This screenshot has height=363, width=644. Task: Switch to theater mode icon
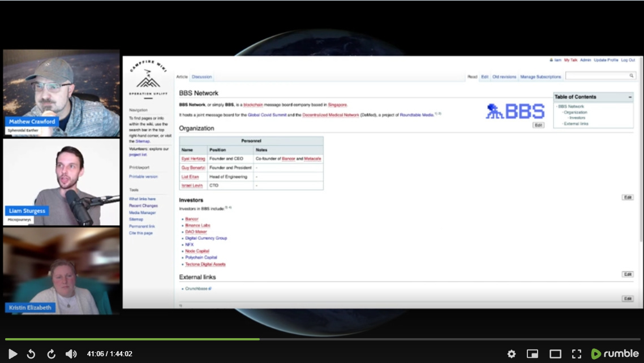pos(555,353)
